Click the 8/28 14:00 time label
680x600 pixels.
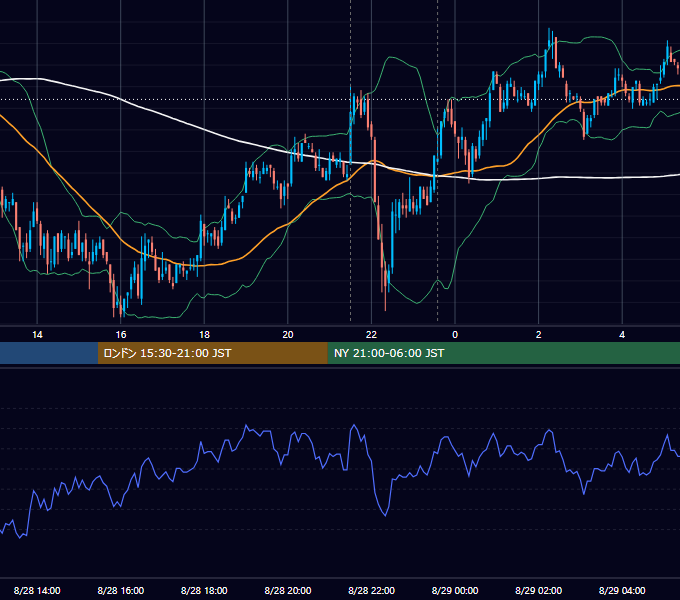tap(37, 590)
